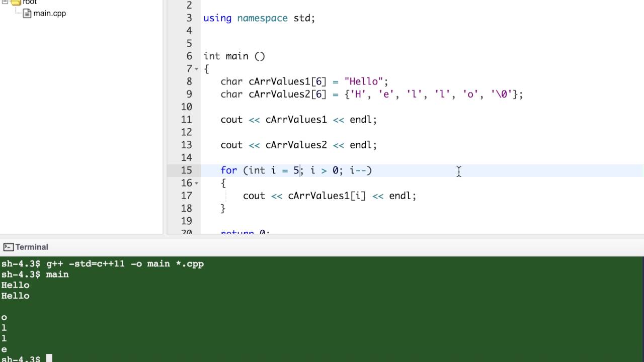Image resolution: width=644 pixels, height=362 pixels.
Task: Open main.cpp in the file tree
Action: [49, 13]
